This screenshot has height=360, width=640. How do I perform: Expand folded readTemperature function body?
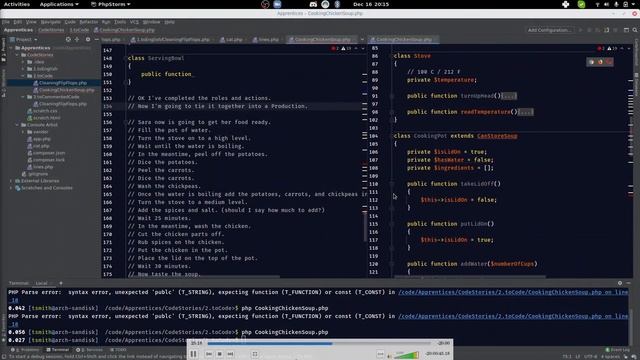525,112
